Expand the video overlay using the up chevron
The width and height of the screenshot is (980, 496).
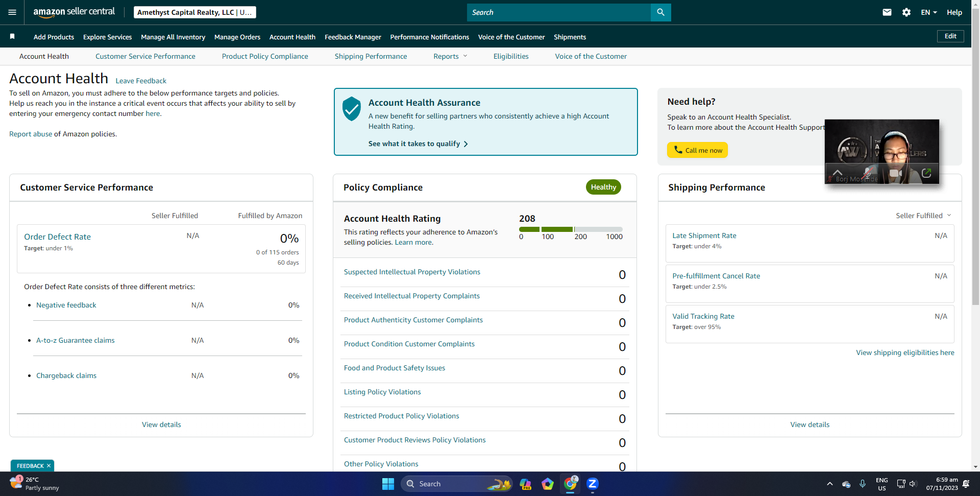click(837, 172)
